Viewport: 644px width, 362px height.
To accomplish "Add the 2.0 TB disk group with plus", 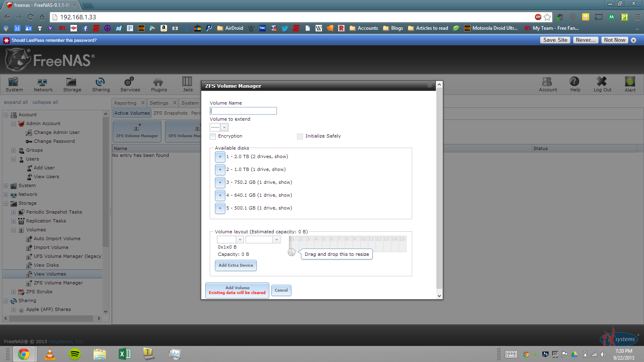I will pyautogui.click(x=220, y=156).
